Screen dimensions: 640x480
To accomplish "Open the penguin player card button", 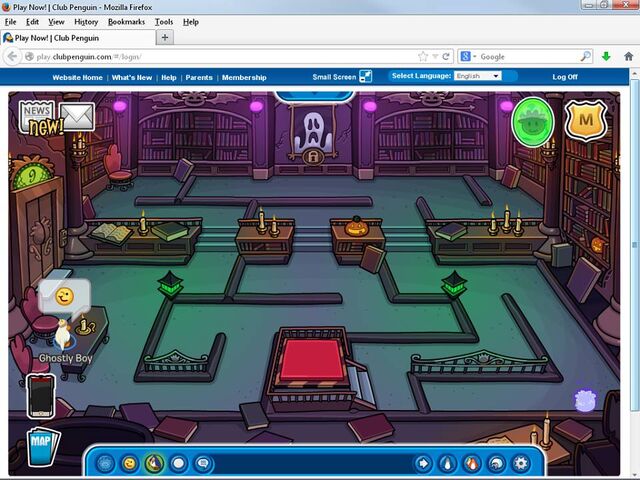I will pos(447,463).
